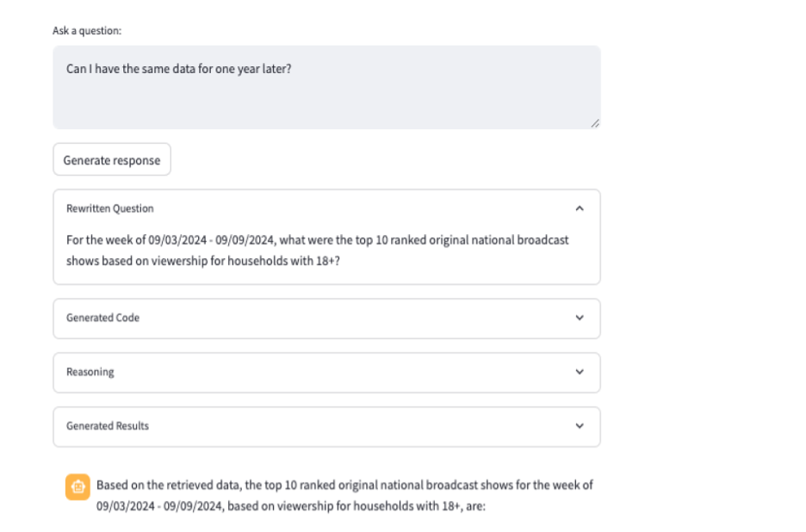
Task: Click the assistant's response text
Action: [x=344, y=486]
